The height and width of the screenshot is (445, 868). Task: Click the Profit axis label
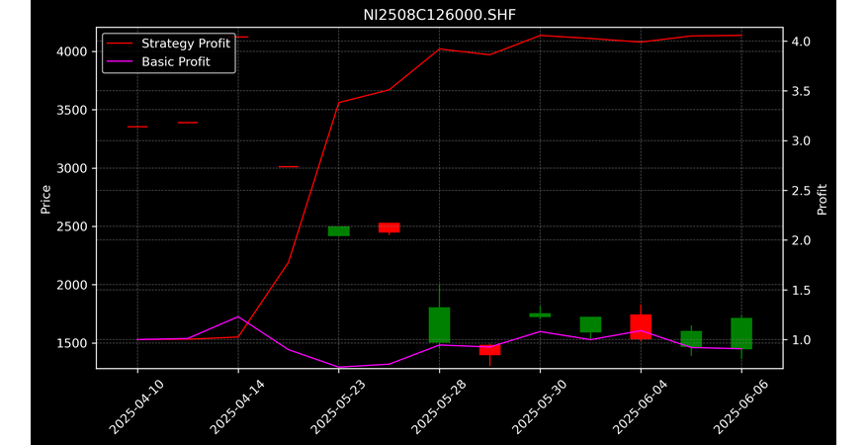823,199
